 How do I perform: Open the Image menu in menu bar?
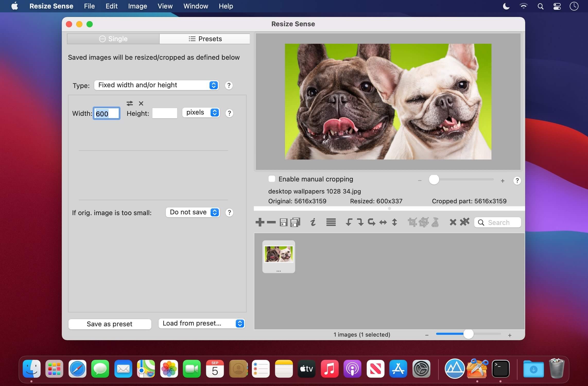(137, 6)
